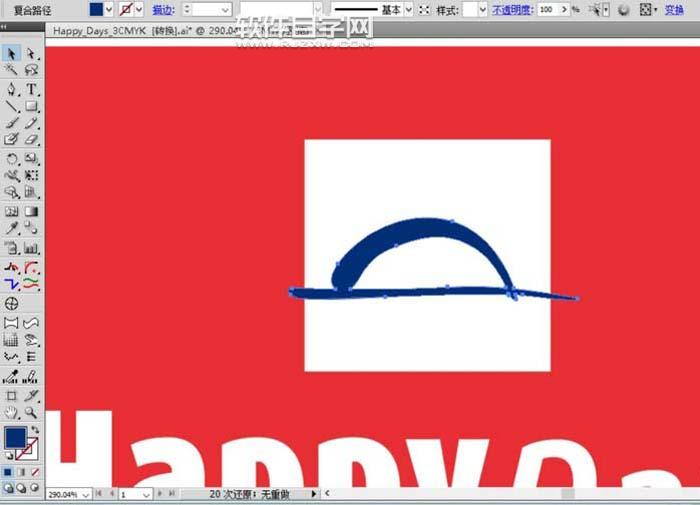Select the Scale tool
700x505 pixels.
click(31, 159)
